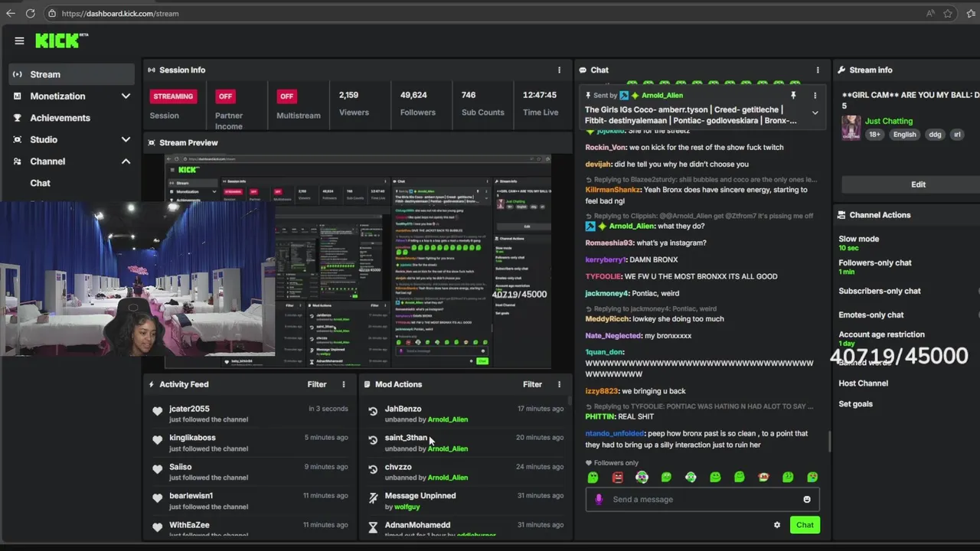
Task: Click the Message Unpinned icon
Action: pos(373,498)
